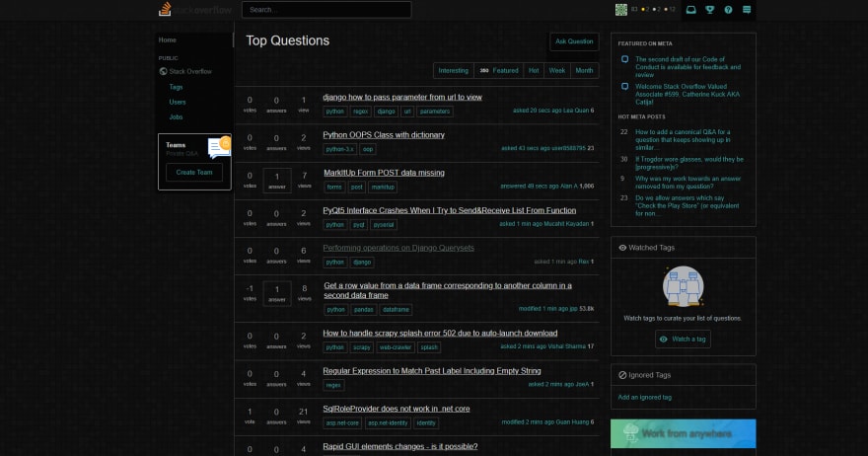Open Rapid GUI elements changes question

click(x=400, y=446)
